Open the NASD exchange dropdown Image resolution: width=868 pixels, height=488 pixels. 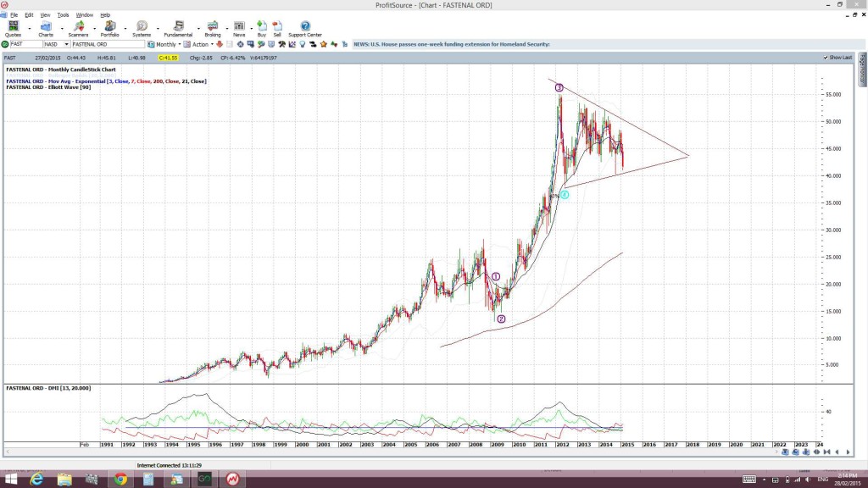[x=66, y=44]
